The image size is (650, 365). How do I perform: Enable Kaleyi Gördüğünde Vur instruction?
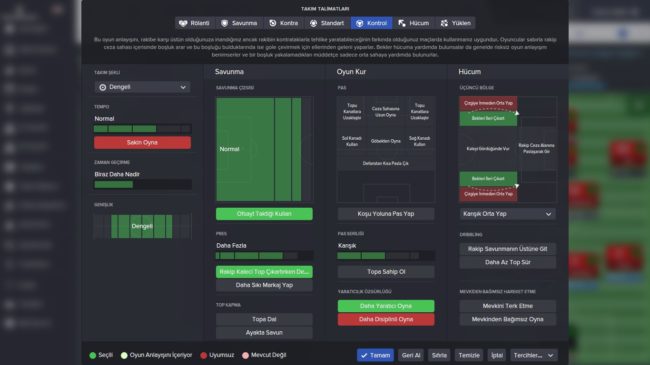pyautogui.click(x=488, y=148)
